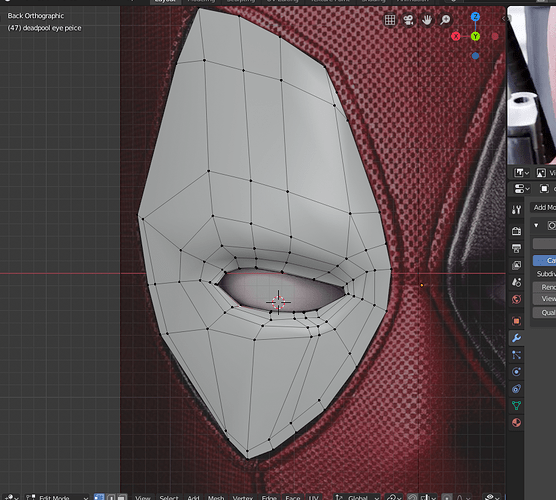Toggle camera view with the camera icon
Image resolution: width=556 pixels, height=500 pixels.
[x=408, y=20]
